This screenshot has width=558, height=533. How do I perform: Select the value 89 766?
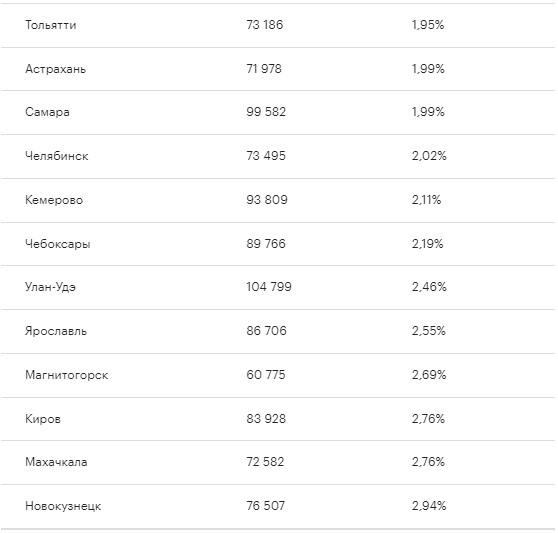click(266, 244)
